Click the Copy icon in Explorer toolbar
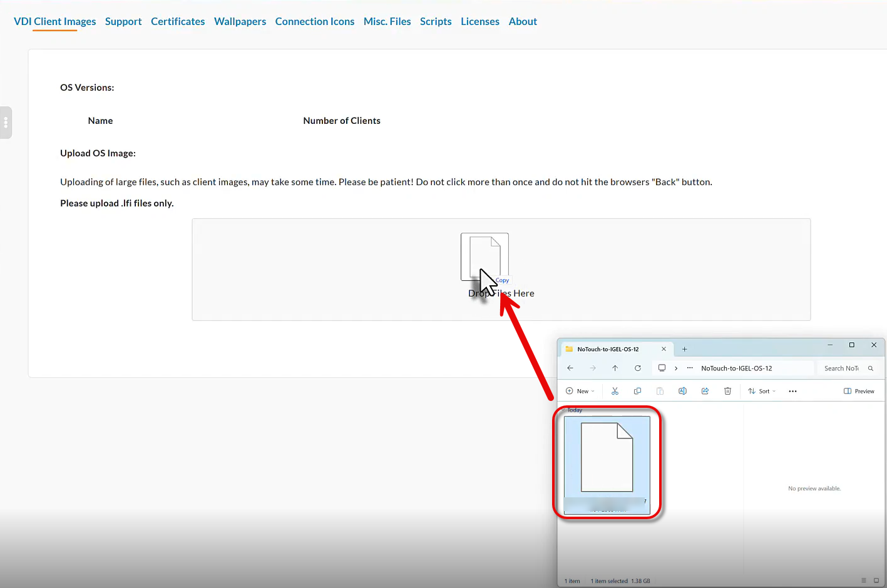This screenshot has height=588, width=887. pos(637,391)
